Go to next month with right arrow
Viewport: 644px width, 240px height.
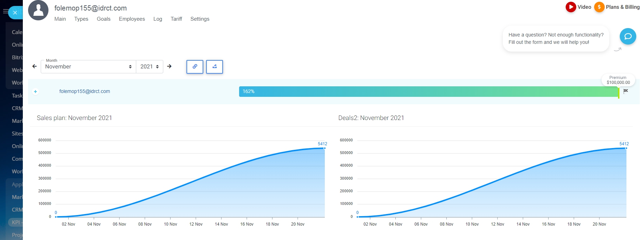(x=169, y=66)
